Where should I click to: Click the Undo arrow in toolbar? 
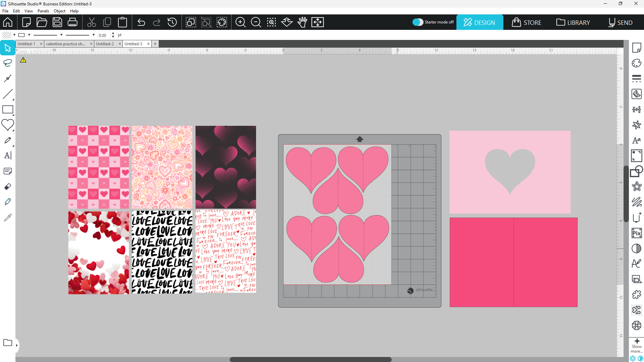point(141,22)
